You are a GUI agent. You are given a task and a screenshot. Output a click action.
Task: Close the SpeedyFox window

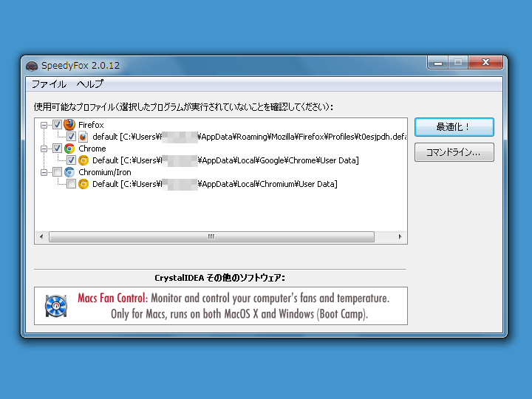pyautogui.click(x=485, y=62)
